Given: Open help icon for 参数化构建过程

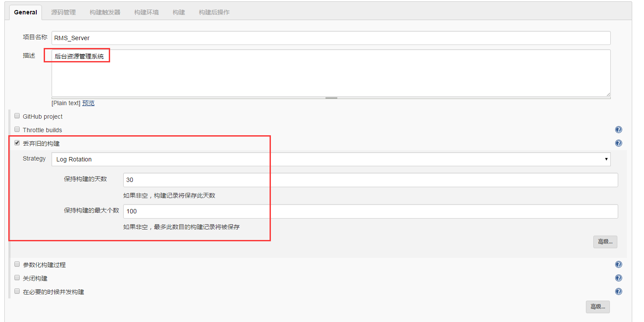Looking at the screenshot, I should [618, 264].
